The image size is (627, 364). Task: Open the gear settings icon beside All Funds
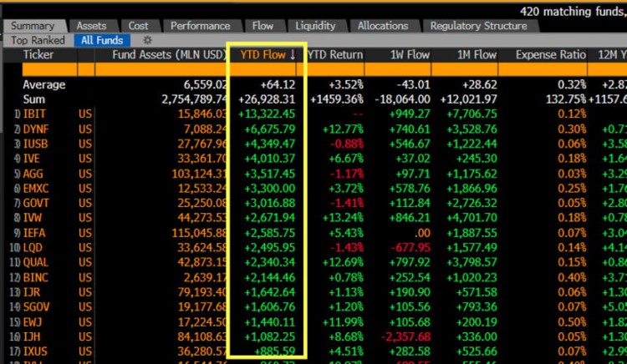click(x=147, y=40)
